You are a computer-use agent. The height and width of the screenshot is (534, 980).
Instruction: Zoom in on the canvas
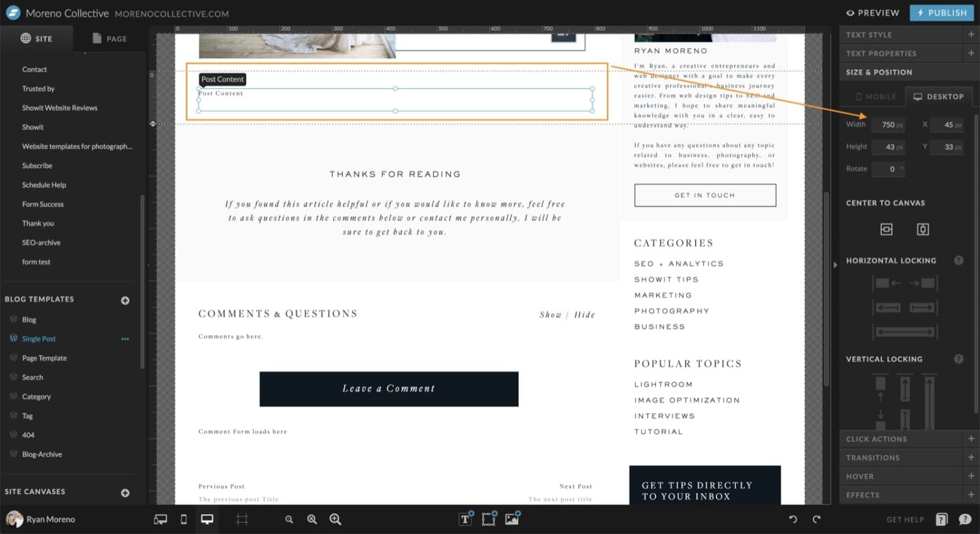pos(335,519)
